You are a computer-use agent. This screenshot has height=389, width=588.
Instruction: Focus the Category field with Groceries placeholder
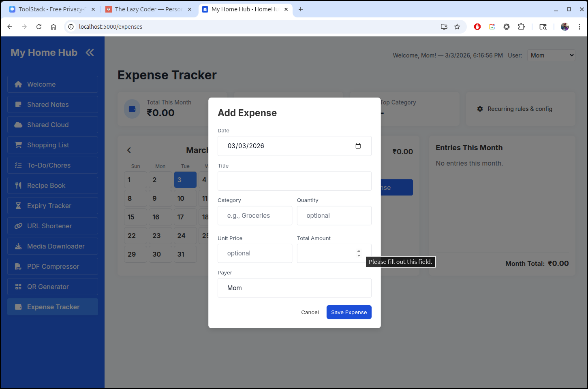(x=254, y=216)
